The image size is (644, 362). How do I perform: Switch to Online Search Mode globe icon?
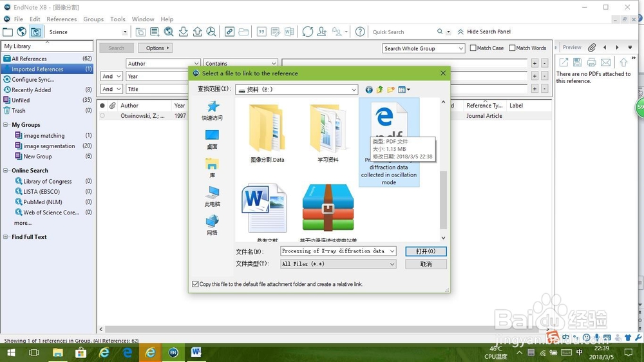(22, 32)
